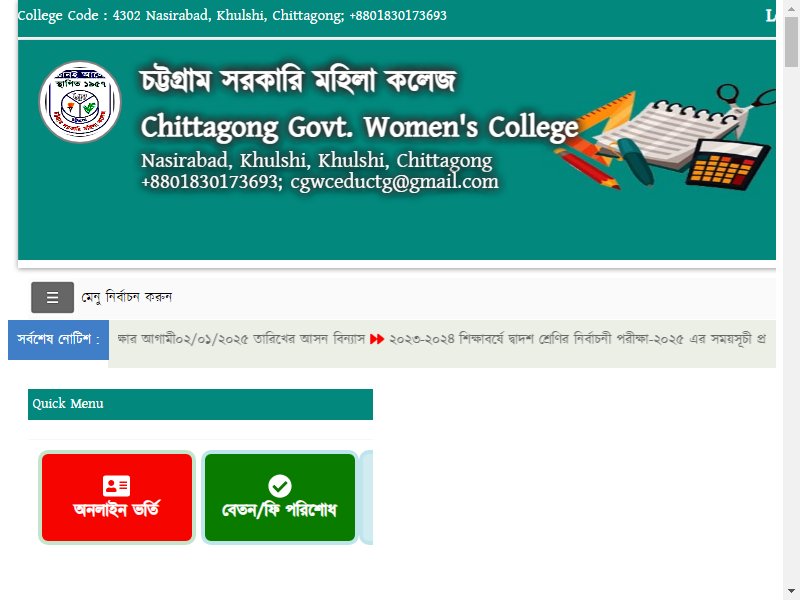This screenshot has width=800, height=600.
Task: Click the College Code top bar text
Action: (x=232, y=15)
